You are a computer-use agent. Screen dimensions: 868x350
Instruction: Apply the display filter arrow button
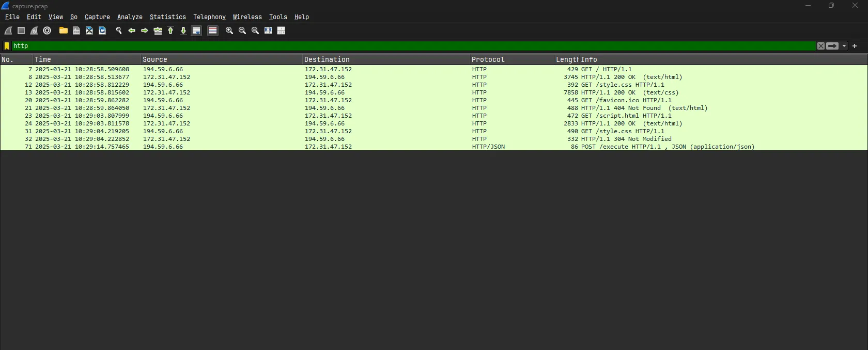tap(832, 46)
